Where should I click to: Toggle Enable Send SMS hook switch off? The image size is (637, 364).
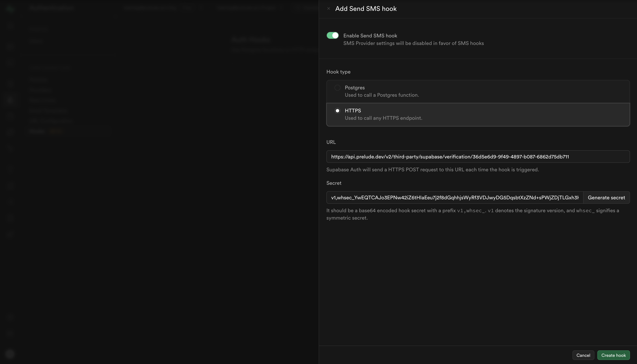[x=332, y=36]
